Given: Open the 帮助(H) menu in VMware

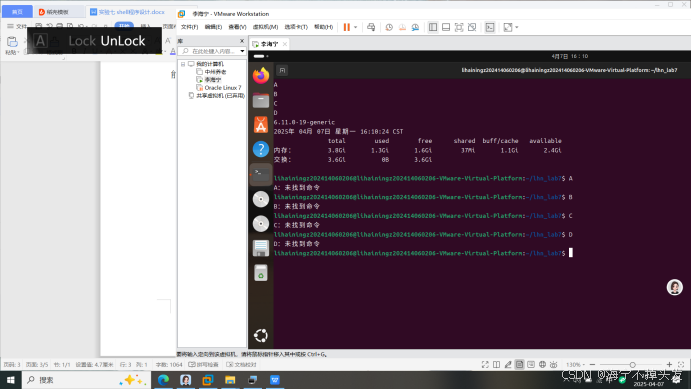Looking at the screenshot, I should [323, 27].
